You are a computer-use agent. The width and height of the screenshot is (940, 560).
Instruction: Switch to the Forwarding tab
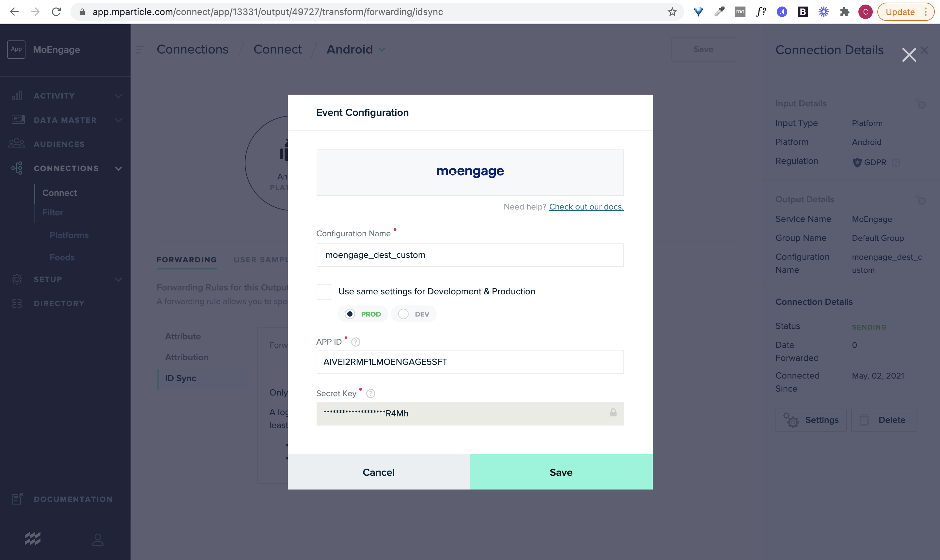click(x=187, y=260)
